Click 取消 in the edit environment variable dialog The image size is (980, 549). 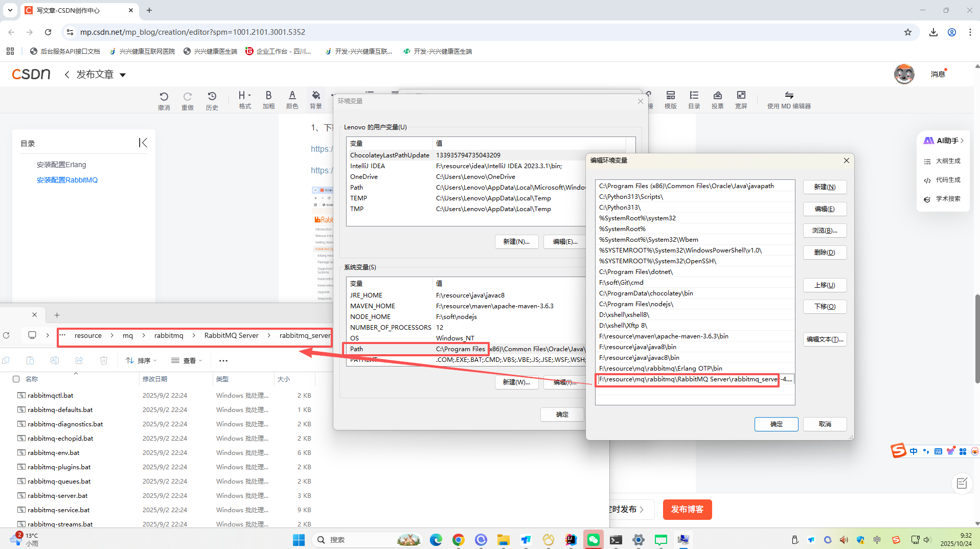tap(825, 424)
